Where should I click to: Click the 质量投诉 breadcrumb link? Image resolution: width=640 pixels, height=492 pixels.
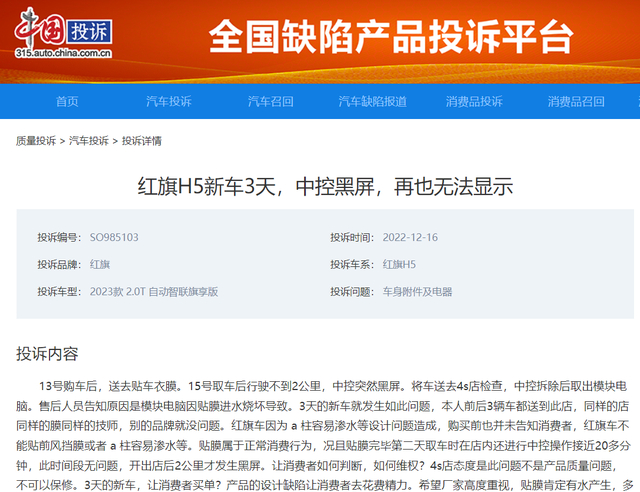click(36, 141)
